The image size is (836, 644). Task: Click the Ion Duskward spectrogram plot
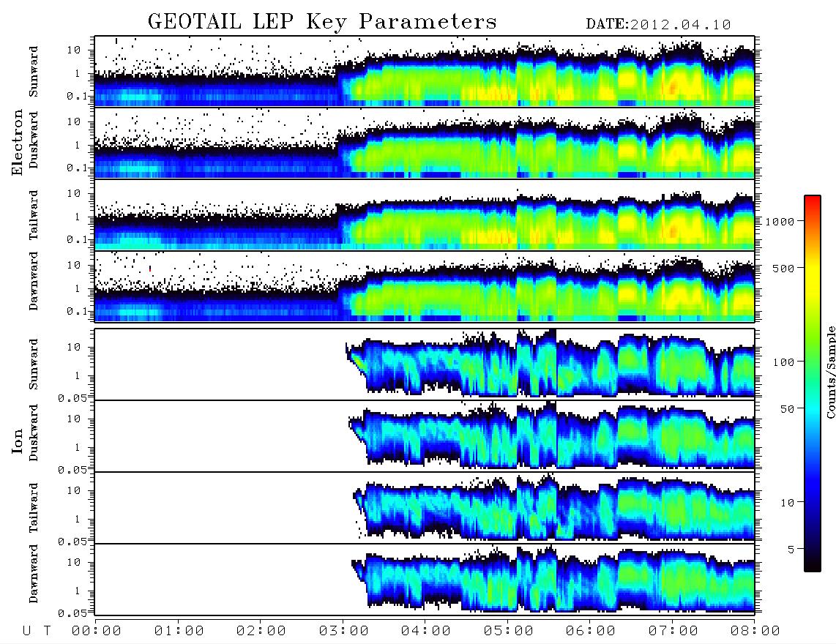point(425,436)
